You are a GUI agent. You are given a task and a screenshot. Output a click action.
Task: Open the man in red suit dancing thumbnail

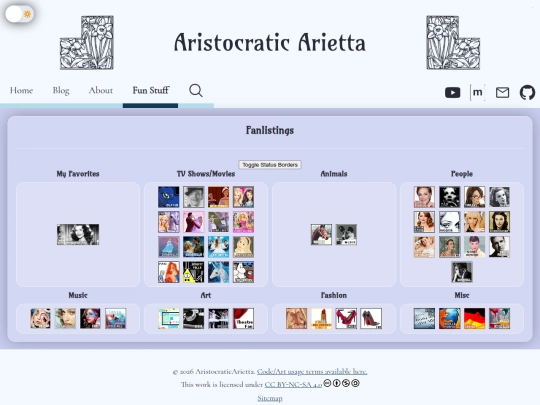click(194, 222)
